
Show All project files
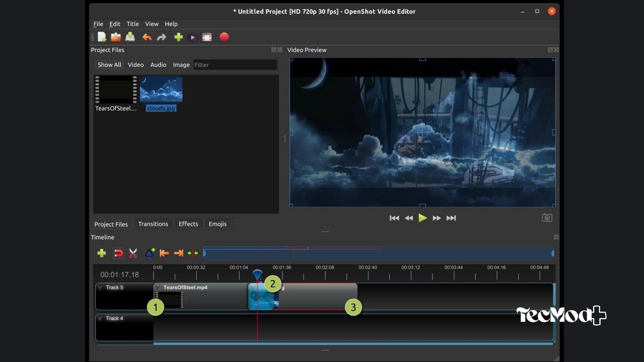click(x=109, y=64)
